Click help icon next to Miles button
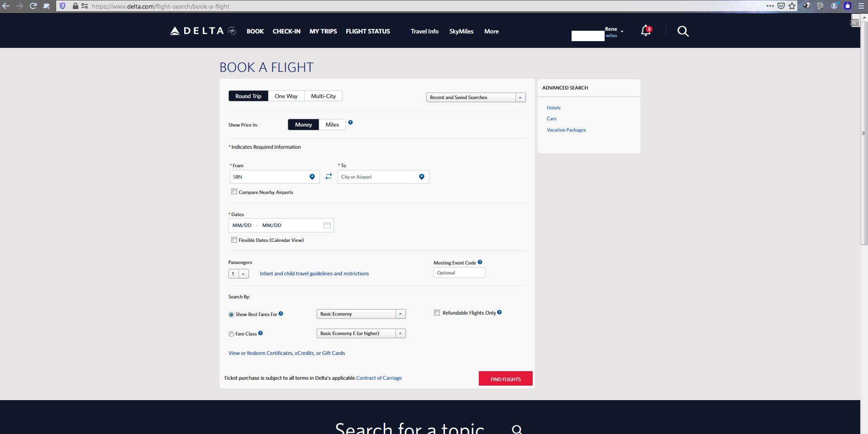 click(350, 123)
